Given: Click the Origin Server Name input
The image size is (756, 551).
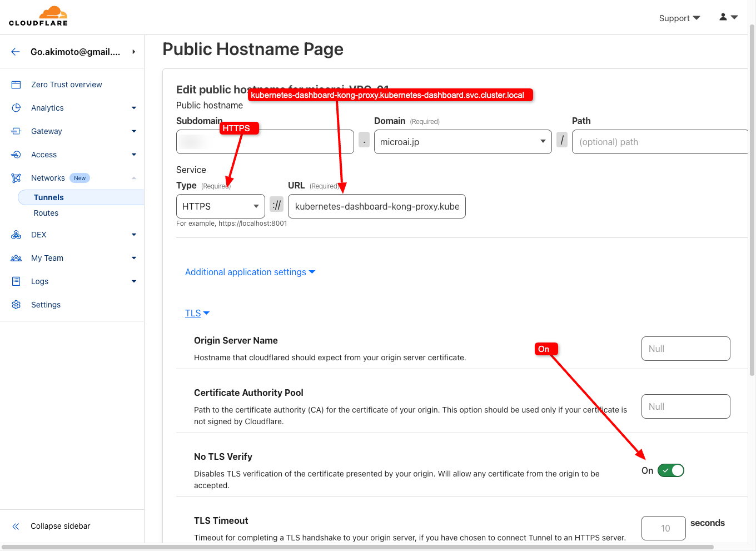Looking at the screenshot, I should [x=686, y=349].
